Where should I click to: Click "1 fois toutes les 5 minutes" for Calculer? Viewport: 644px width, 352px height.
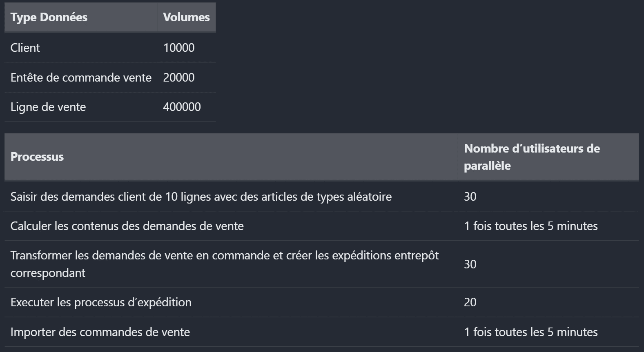[530, 226]
